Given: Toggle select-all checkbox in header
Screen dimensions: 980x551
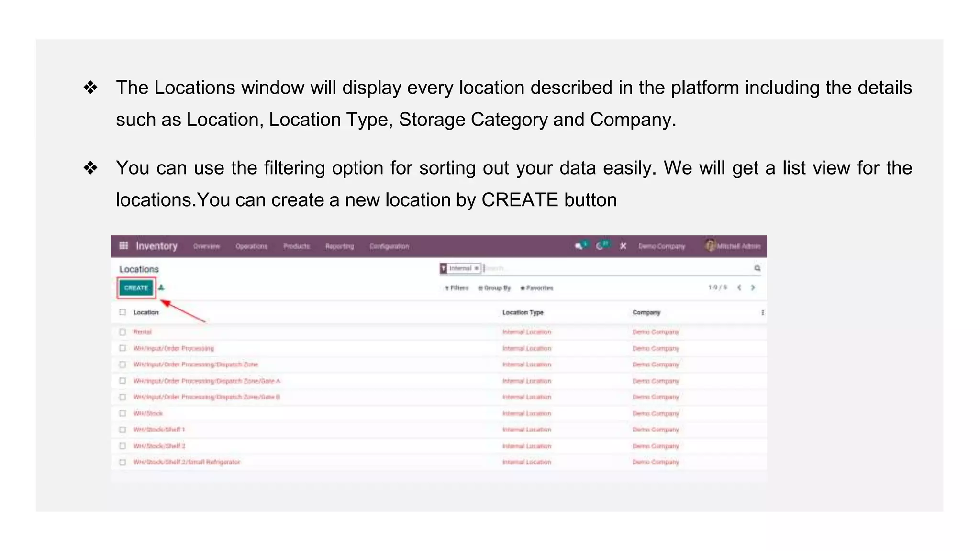Looking at the screenshot, I should point(122,312).
